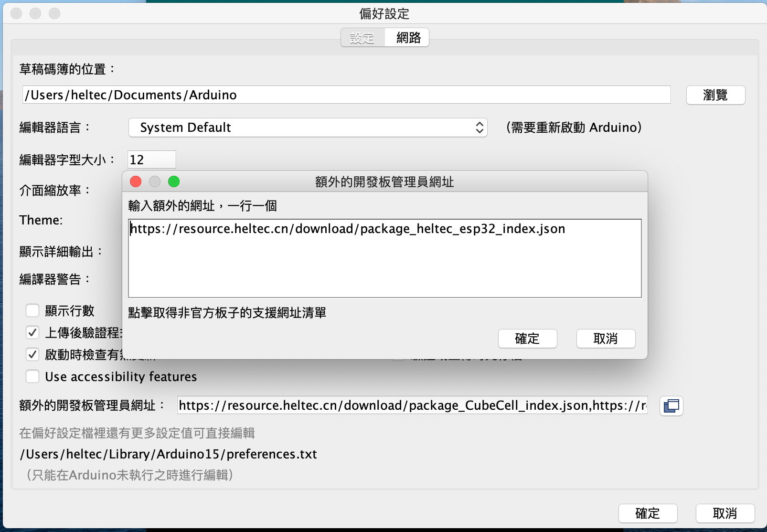Click the 草稿碼簿的位置 label

pos(67,69)
